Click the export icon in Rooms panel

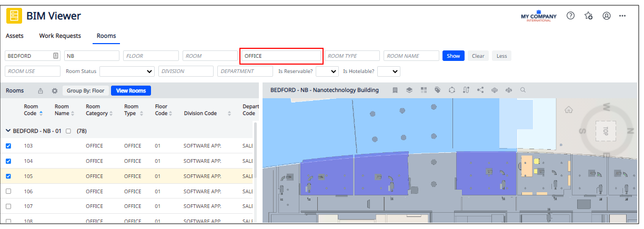(41, 91)
